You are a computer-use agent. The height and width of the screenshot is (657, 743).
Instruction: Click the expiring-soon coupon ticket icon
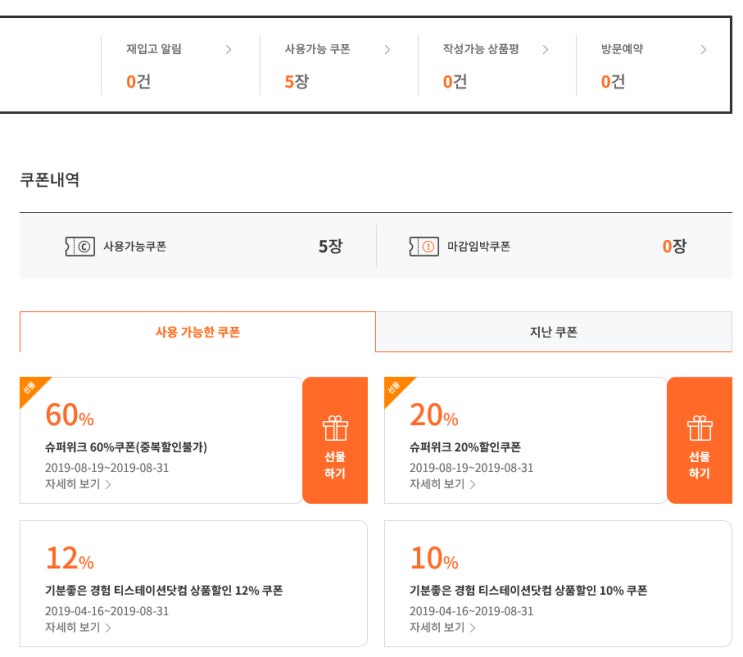424,246
